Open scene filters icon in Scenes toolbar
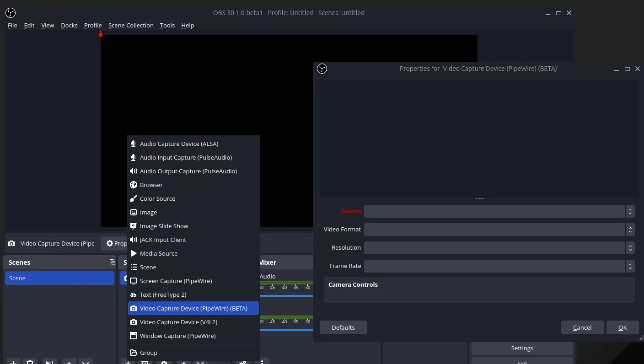The height and width of the screenshot is (364, 644). [49, 362]
